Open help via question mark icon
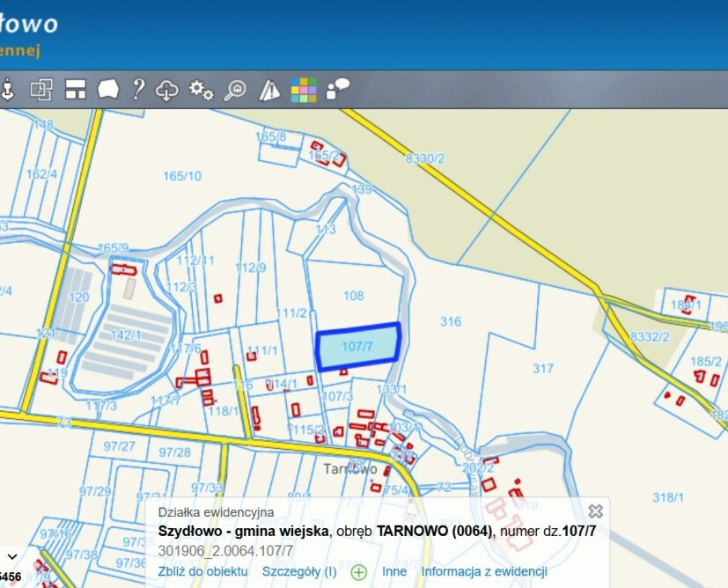 pyautogui.click(x=137, y=89)
